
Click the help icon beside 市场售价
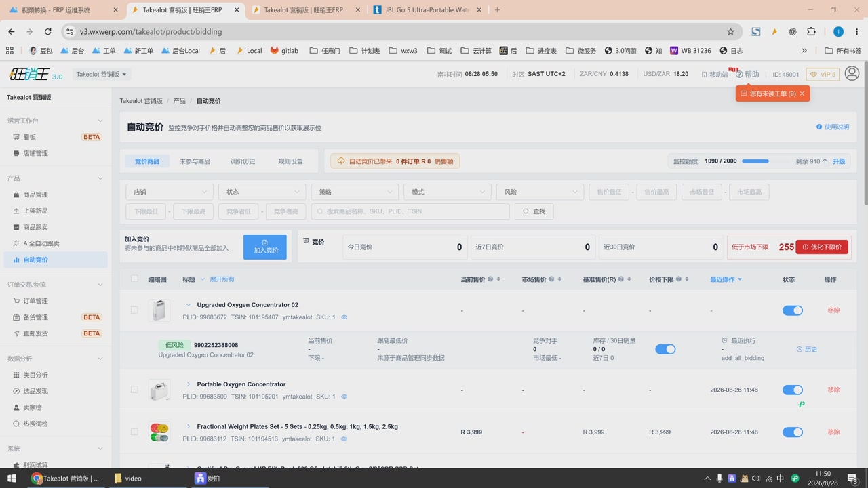(551, 279)
